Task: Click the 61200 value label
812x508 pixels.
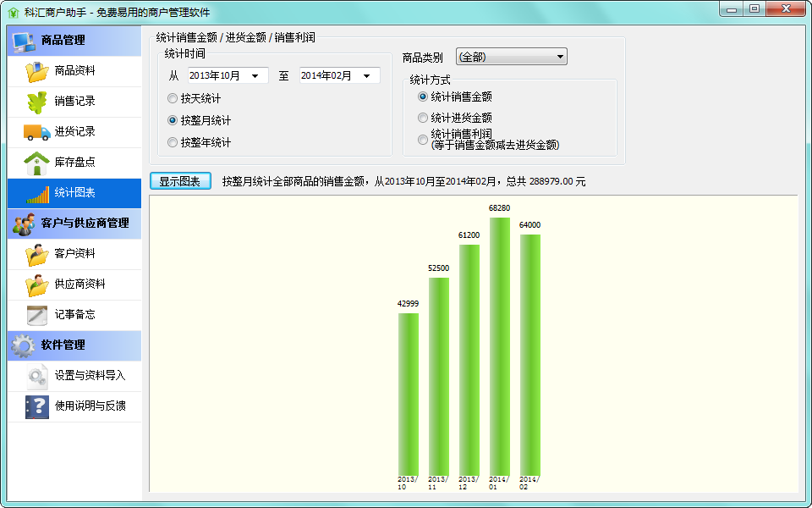Action: pyautogui.click(x=469, y=235)
